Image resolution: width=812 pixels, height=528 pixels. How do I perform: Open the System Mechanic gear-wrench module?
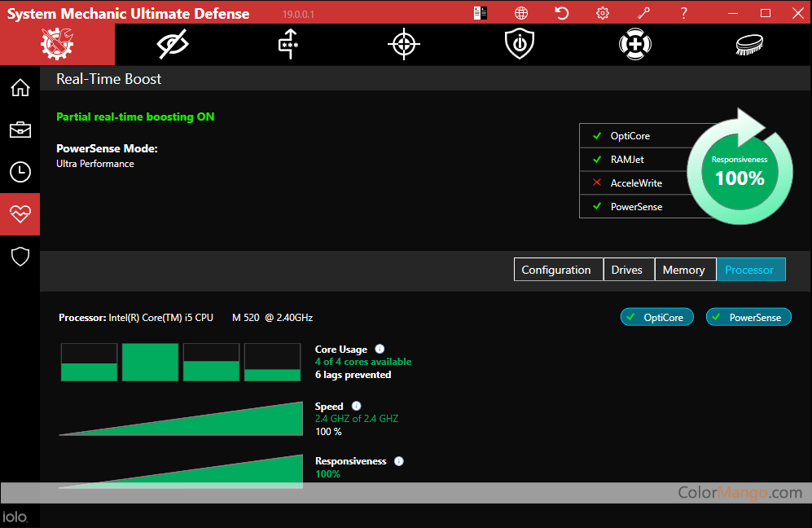[x=57, y=44]
